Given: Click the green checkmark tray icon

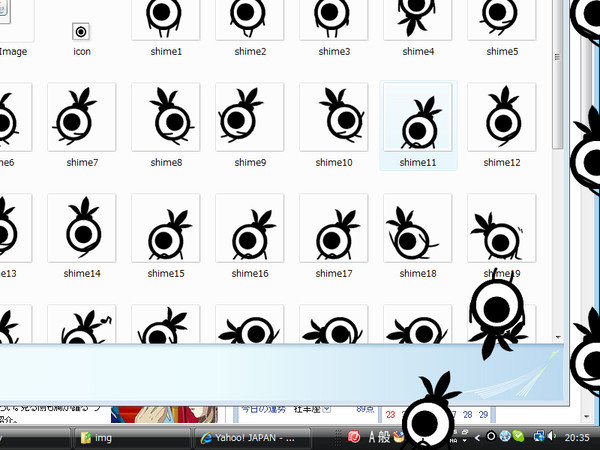Looking at the screenshot, I should 518,436.
